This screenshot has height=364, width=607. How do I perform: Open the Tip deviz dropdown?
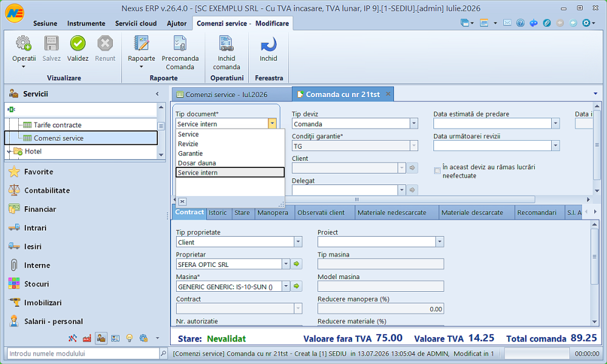click(414, 123)
